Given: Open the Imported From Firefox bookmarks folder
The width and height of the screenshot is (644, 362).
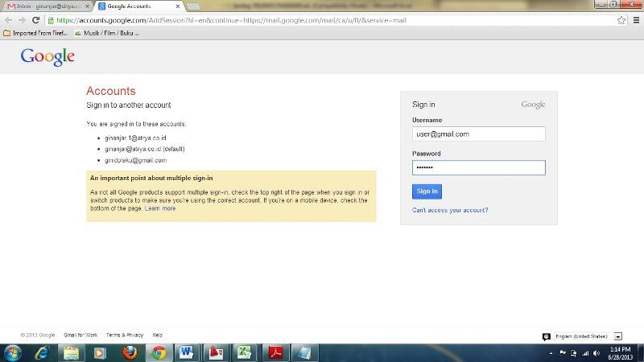Looking at the screenshot, I should [x=35, y=33].
